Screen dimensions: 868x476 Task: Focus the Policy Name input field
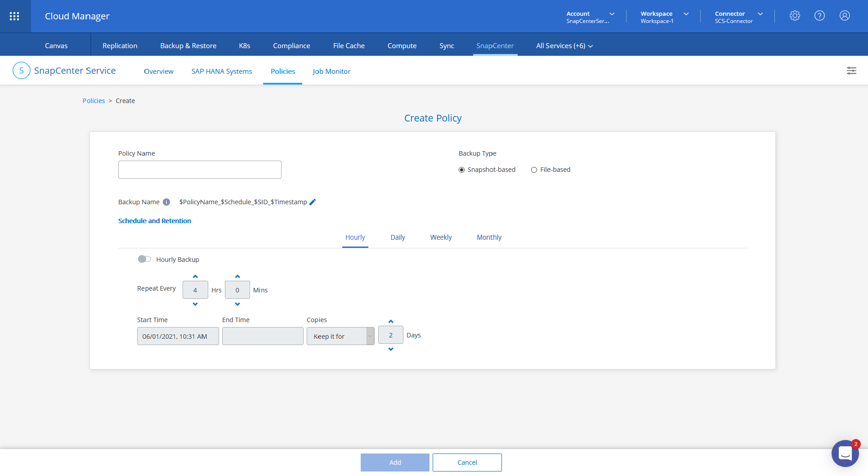200,170
